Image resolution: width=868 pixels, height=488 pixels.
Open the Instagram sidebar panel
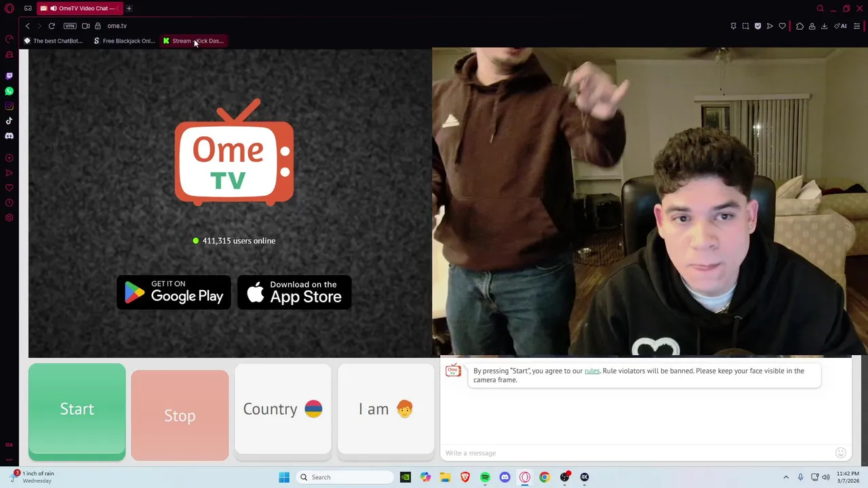pos(9,106)
